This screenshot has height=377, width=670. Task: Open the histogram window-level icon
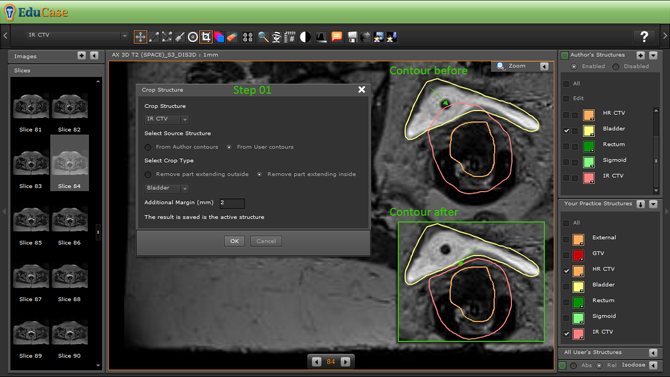click(321, 37)
